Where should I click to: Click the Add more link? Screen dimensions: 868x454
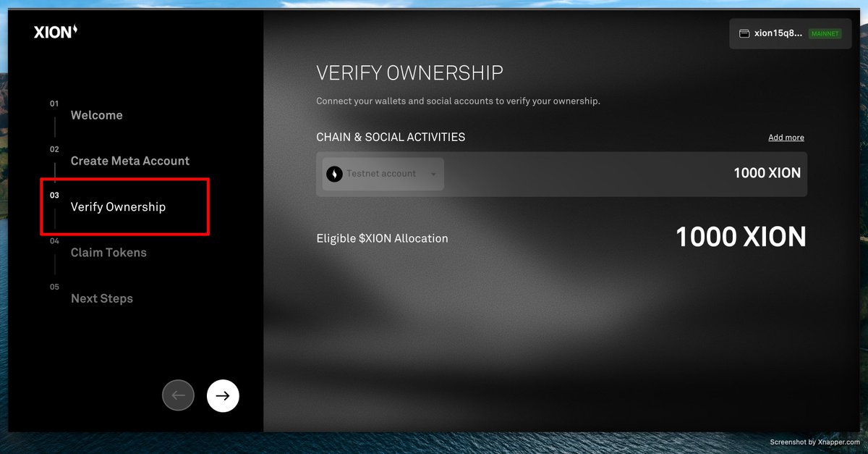[786, 138]
